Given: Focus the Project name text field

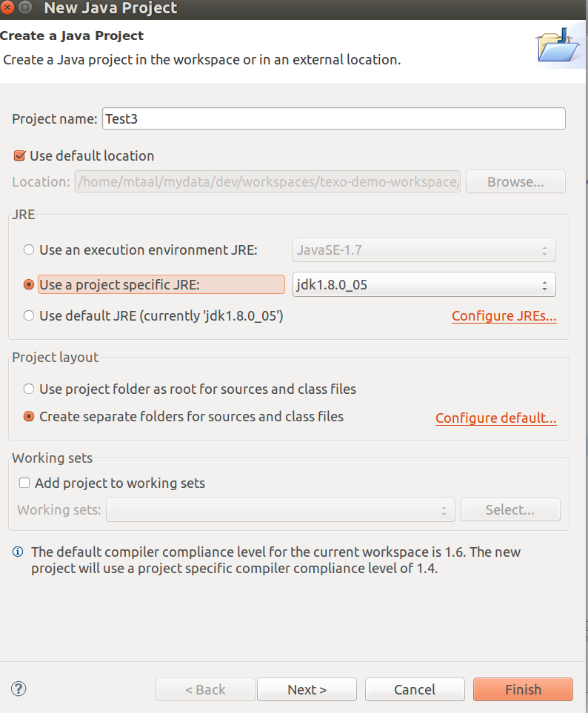Looking at the screenshot, I should tap(334, 118).
